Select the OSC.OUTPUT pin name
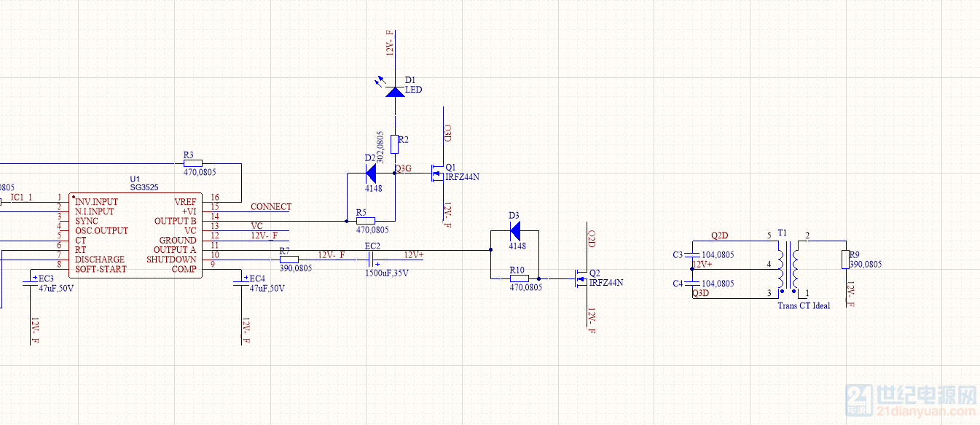 click(101, 230)
